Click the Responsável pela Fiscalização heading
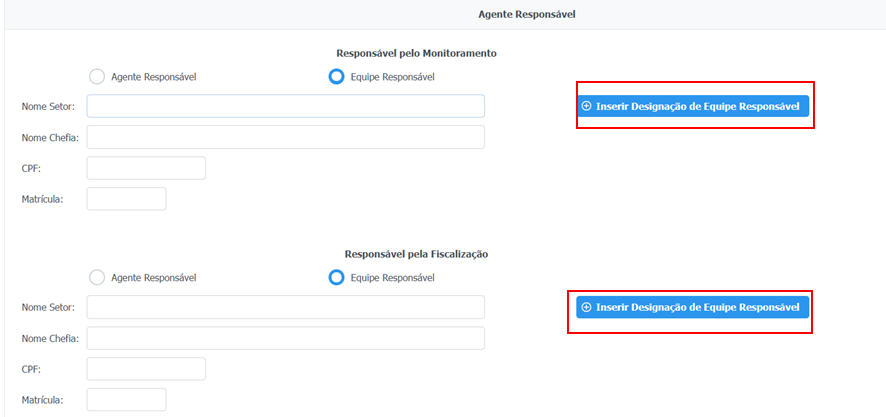This screenshot has width=886, height=417. click(x=416, y=254)
